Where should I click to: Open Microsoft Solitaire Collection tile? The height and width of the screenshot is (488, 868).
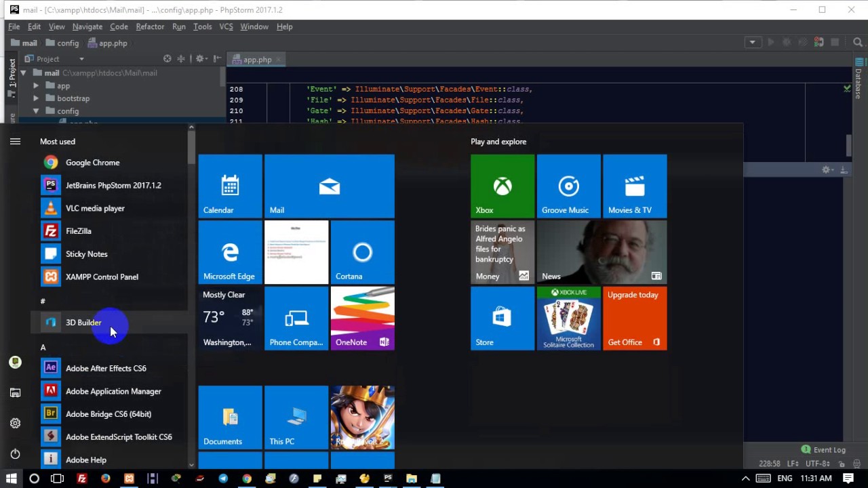pos(568,319)
